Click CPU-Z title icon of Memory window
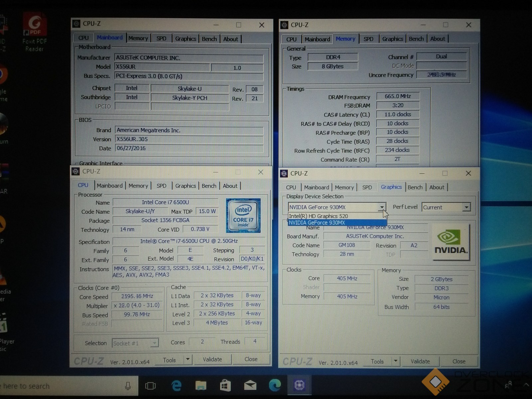532x399 pixels. coord(284,25)
